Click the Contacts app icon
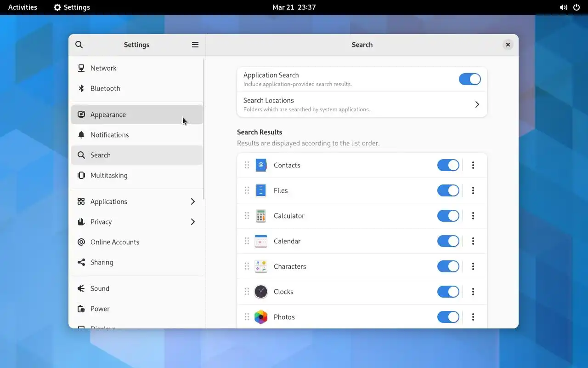588x368 pixels. point(261,165)
